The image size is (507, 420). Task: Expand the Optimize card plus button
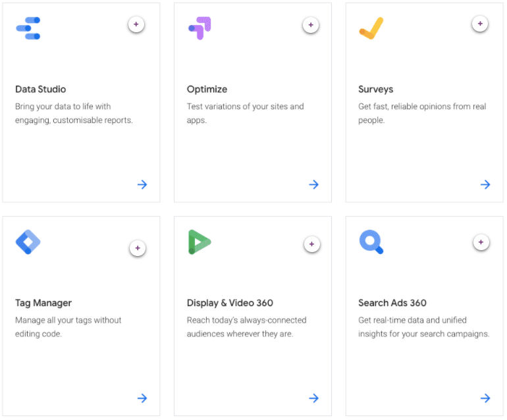pyautogui.click(x=311, y=25)
